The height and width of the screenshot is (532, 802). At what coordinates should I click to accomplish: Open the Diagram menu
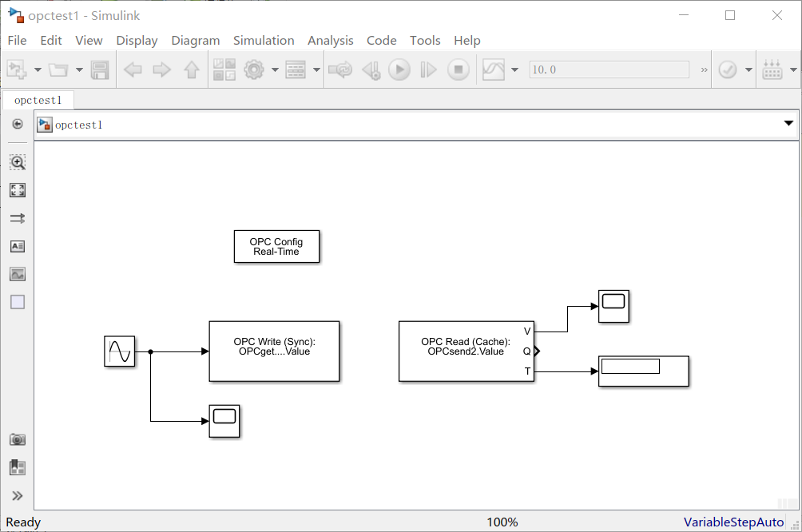click(196, 41)
